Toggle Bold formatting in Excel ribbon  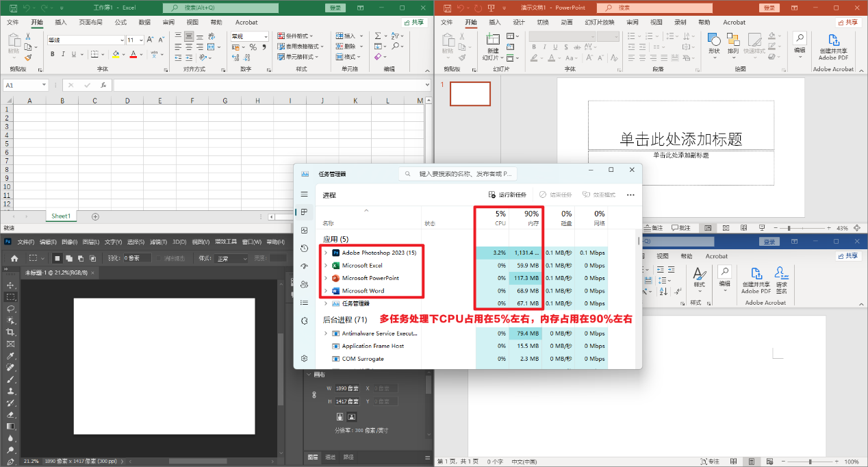pos(52,54)
